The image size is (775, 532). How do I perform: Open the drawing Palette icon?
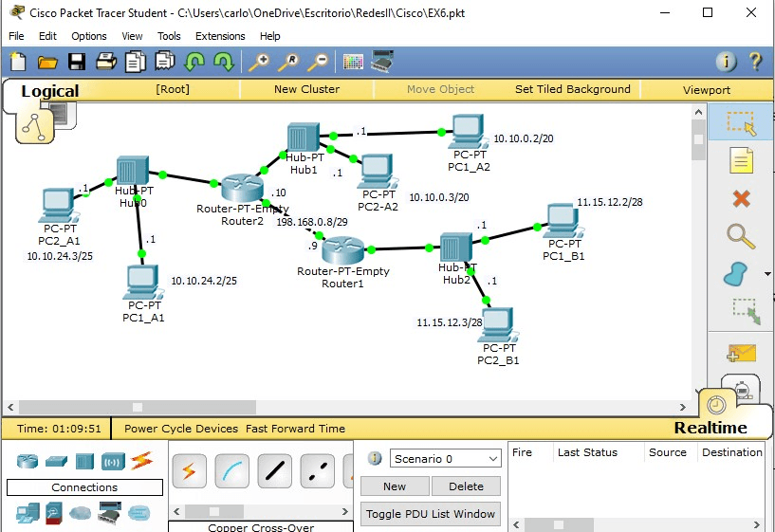pos(353,63)
